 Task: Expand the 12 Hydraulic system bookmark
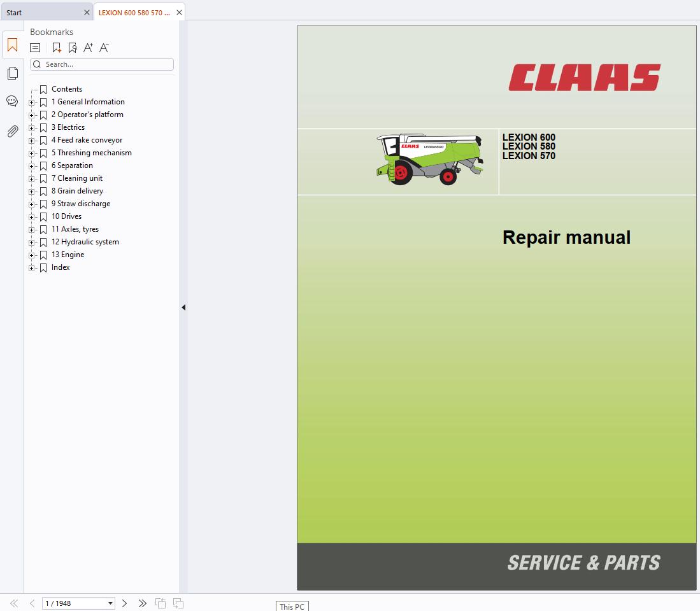31,242
